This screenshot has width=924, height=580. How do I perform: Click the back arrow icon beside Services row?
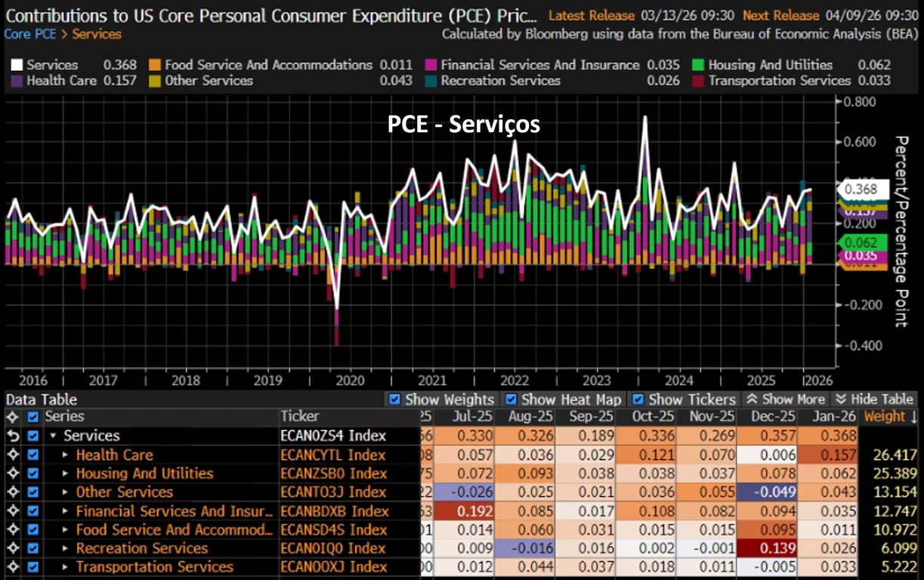11,436
